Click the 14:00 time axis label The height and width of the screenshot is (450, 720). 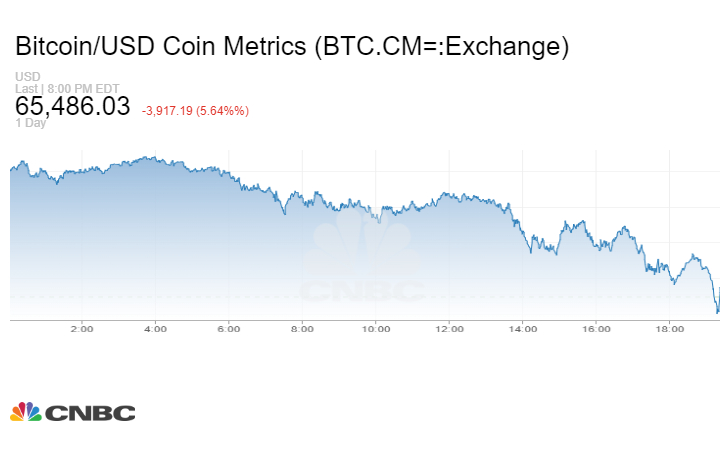pyautogui.click(x=523, y=328)
